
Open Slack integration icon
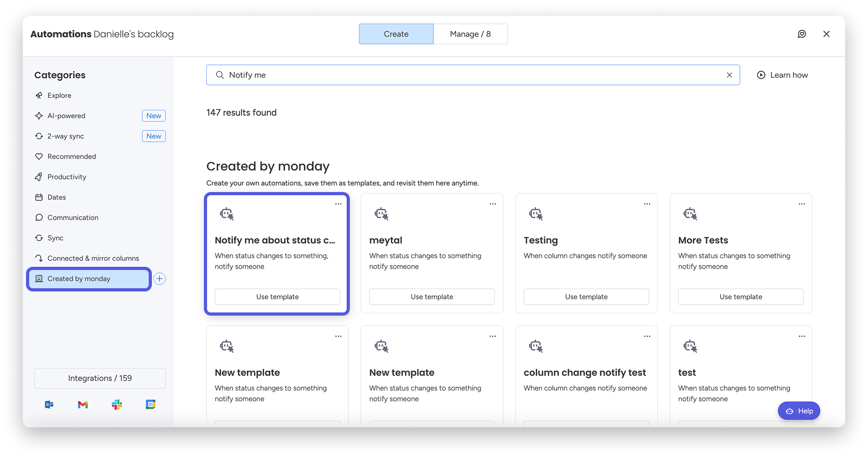pos(117,405)
